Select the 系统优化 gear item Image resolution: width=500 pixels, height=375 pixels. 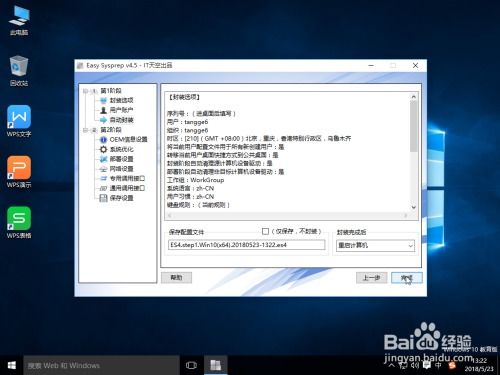click(117, 149)
